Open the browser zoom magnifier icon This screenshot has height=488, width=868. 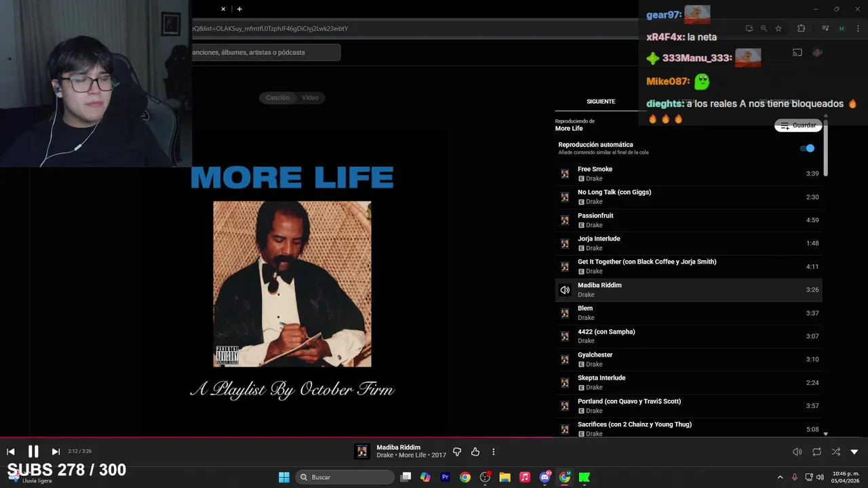click(x=764, y=28)
